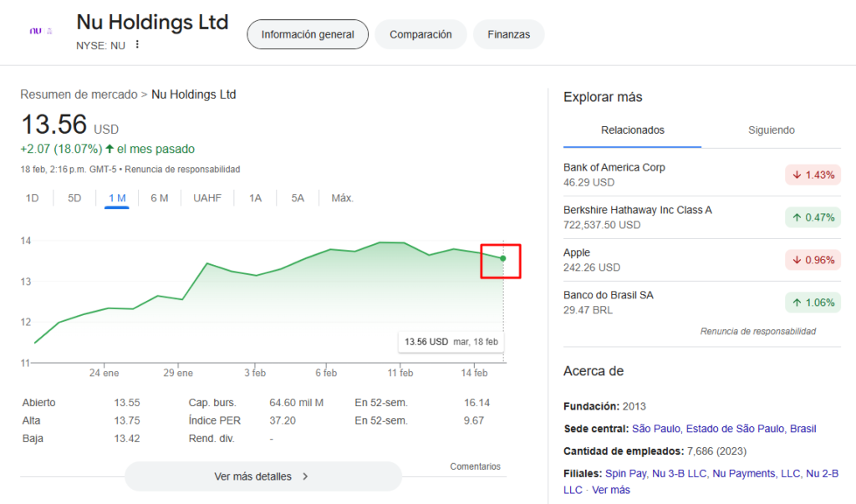Select the Máx. chart range
856x504 pixels.
click(342, 198)
